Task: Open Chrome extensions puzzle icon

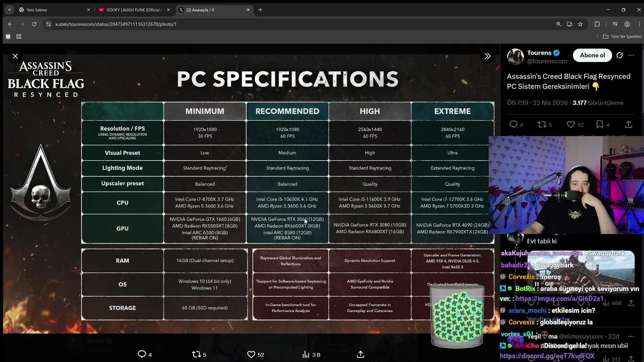Action: (x=597, y=24)
